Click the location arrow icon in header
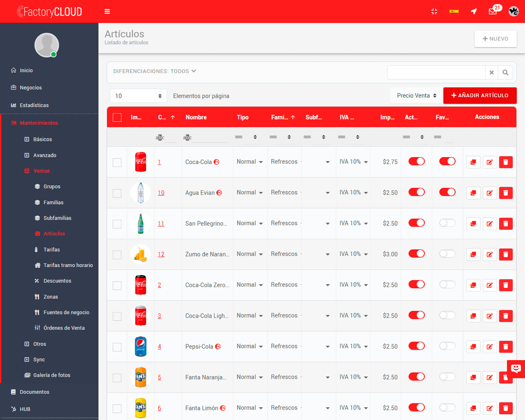The height and width of the screenshot is (420, 525). (474, 11)
